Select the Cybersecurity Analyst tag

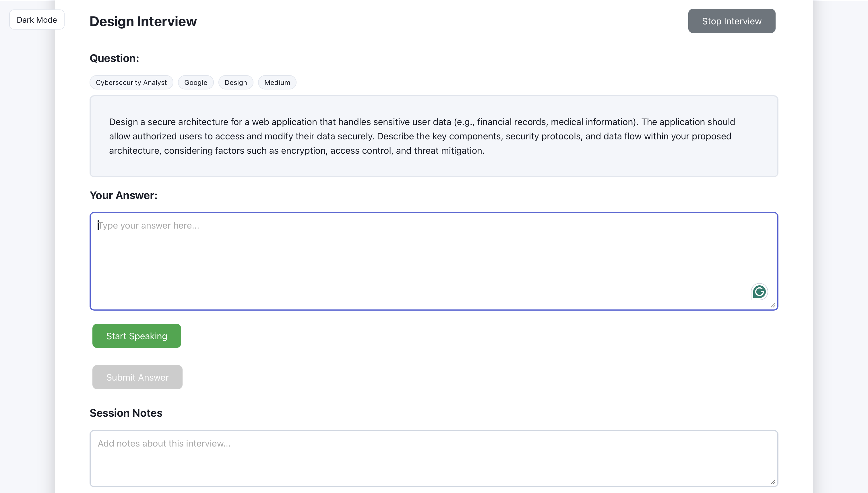[x=131, y=82]
